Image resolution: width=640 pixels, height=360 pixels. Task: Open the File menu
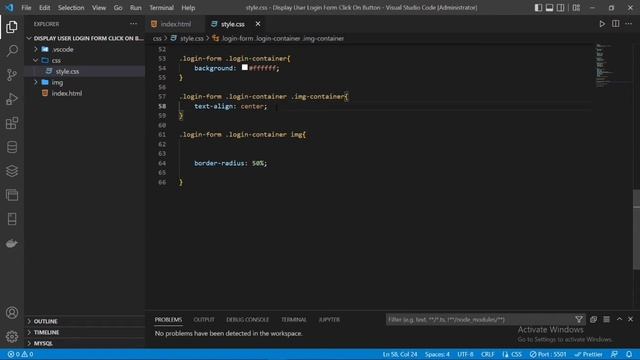pyautogui.click(x=26, y=8)
